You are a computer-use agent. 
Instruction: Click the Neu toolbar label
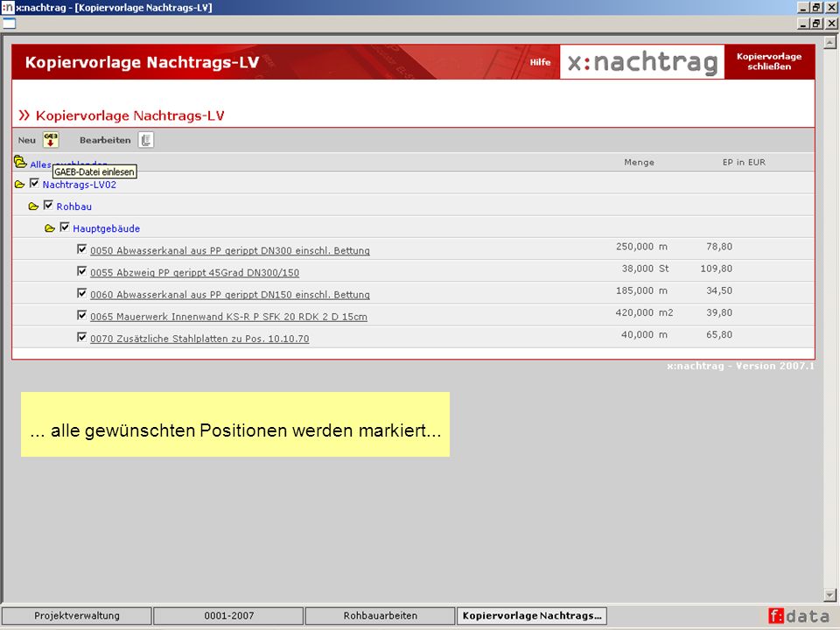(x=27, y=140)
